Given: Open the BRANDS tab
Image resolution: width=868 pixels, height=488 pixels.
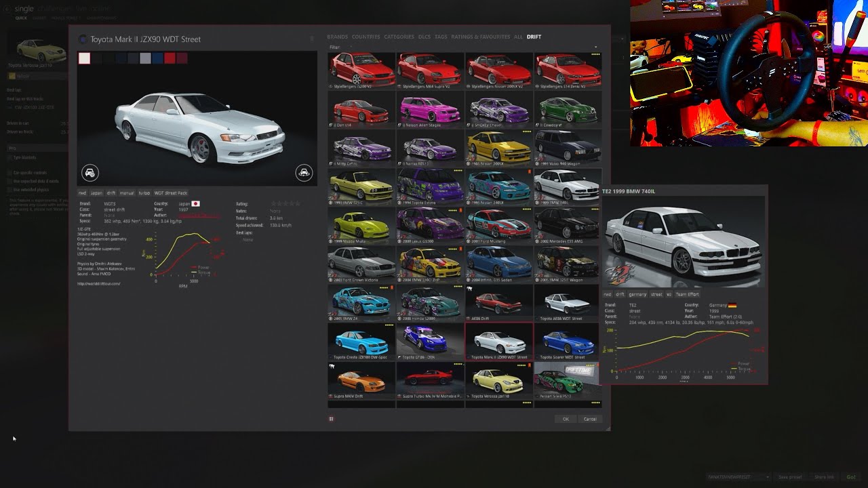Looking at the screenshot, I should click(x=337, y=37).
